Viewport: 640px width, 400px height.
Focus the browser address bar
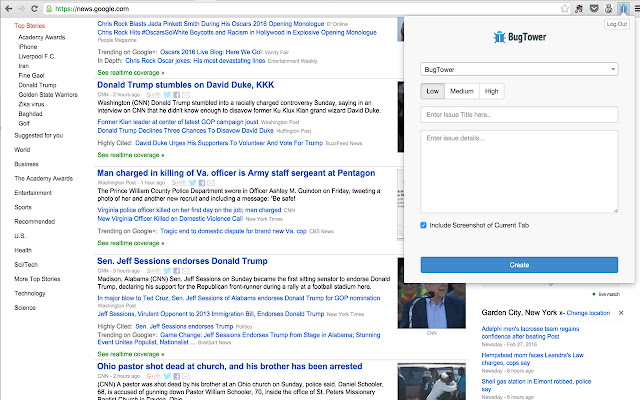(x=302, y=9)
